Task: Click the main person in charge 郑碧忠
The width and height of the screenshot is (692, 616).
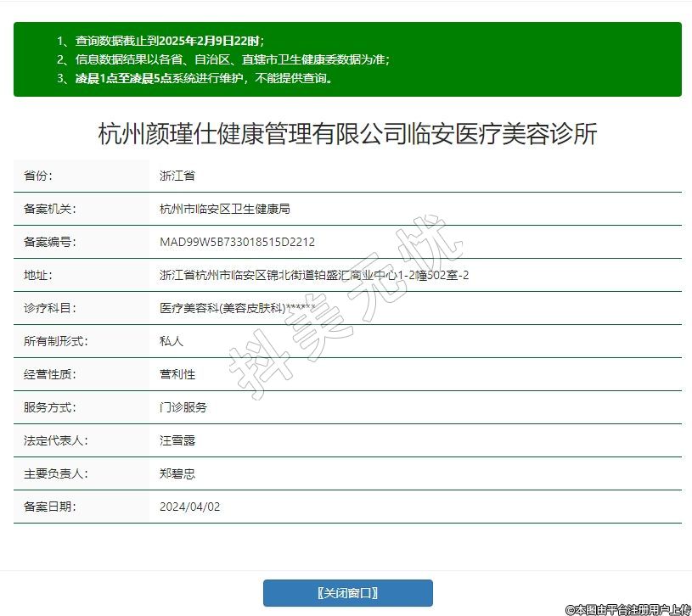Action: tap(177, 473)
